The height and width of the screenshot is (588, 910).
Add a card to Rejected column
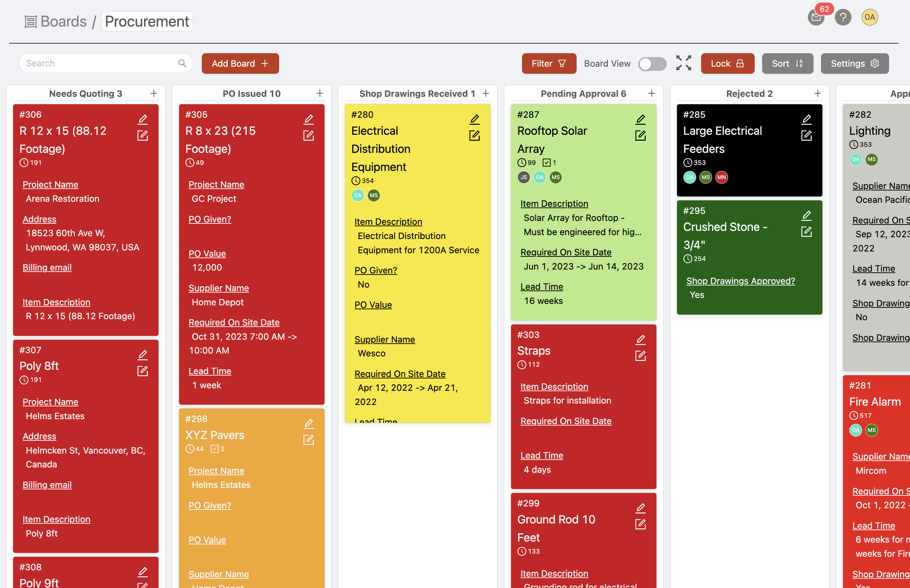point(818,94)
